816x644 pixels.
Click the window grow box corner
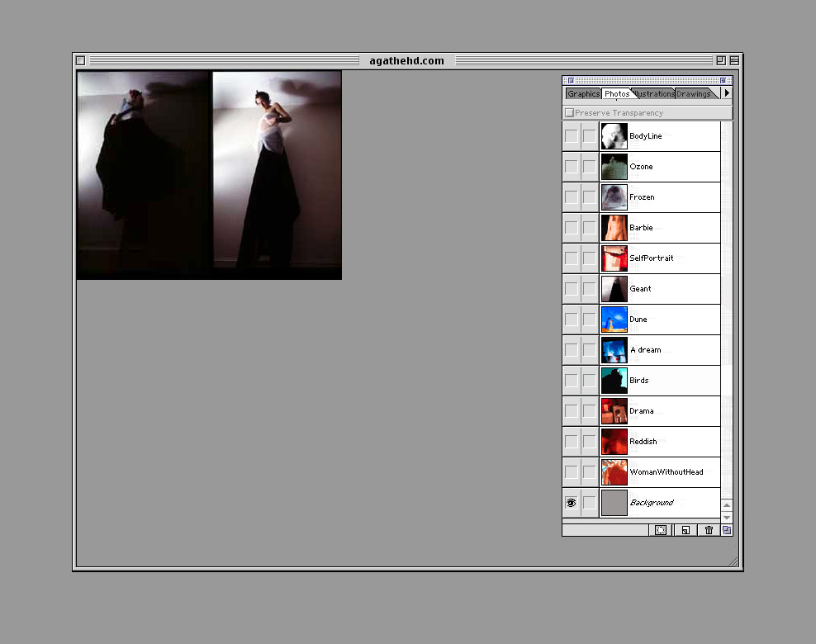coord(733,561)
